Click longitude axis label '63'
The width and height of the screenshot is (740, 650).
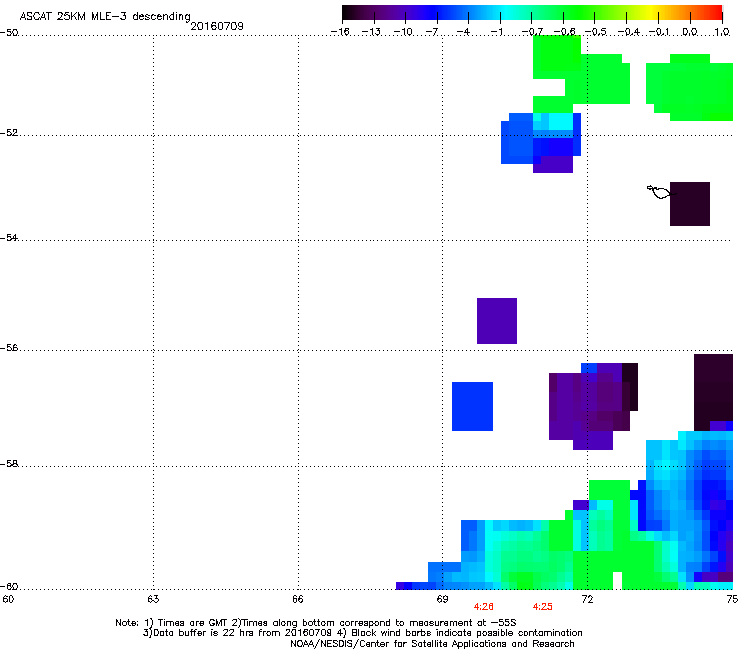click(x=153, y=599)
